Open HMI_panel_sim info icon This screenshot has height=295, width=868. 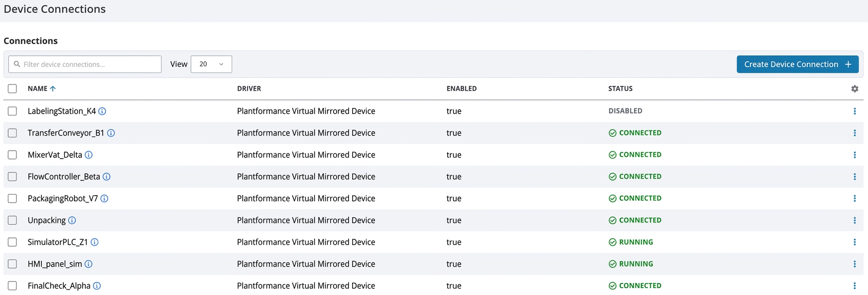(89, 264)
